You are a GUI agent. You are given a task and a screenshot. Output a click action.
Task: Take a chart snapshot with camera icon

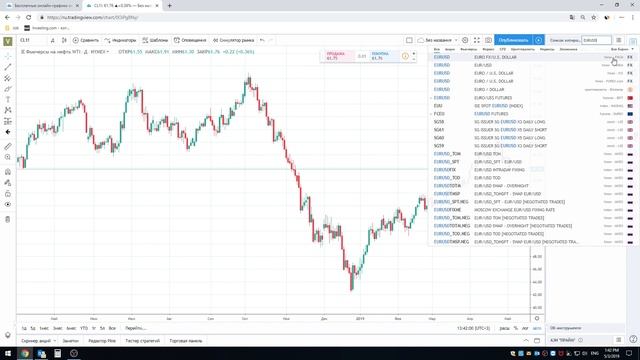point(488,40)
